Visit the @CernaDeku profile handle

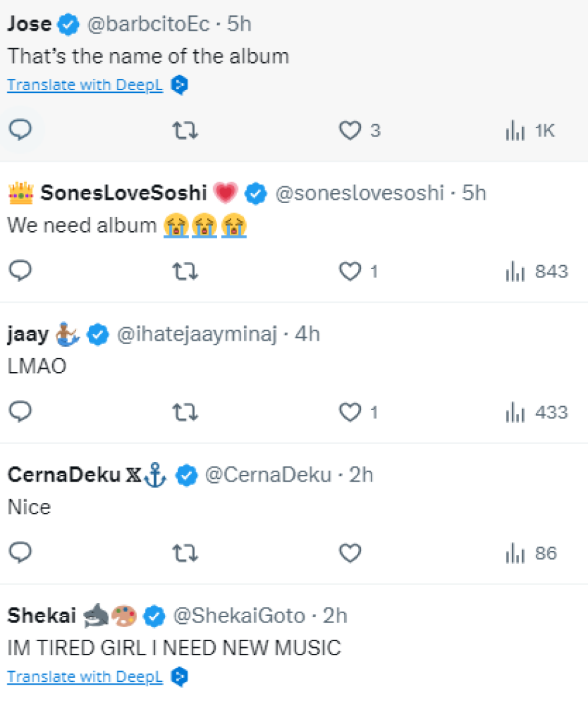[268, 475]
